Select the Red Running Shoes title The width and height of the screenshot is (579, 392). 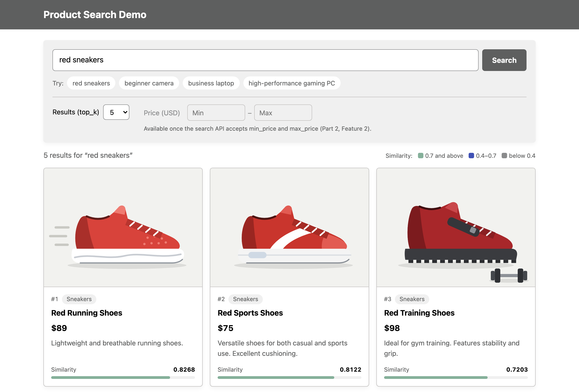[x=87, y=313]
